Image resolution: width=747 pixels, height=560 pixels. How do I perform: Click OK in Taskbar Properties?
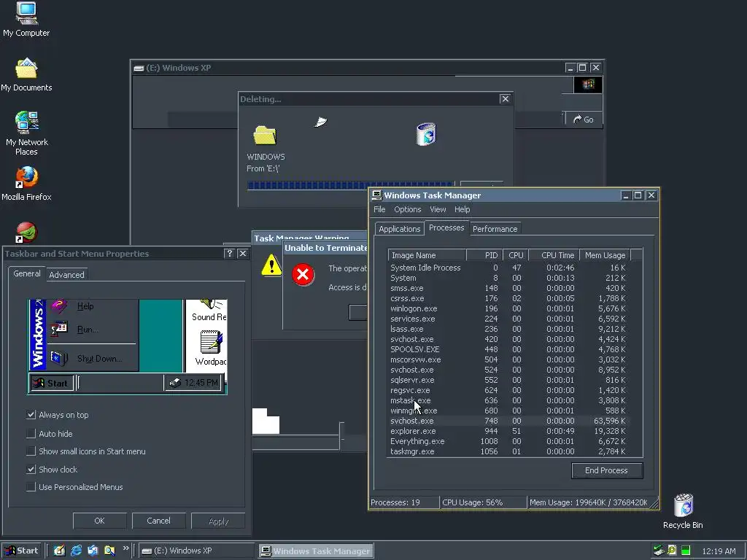pos(99,521)
